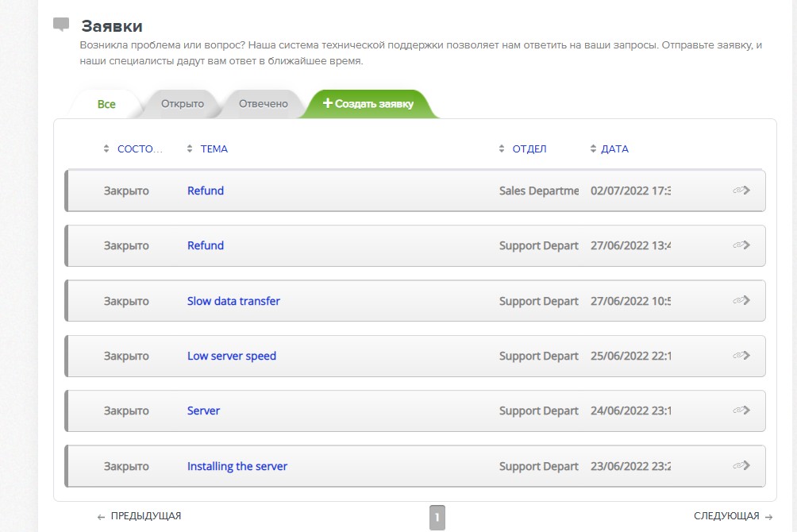Click Закрыто status in Slow data transfer row

click(x=126, y=301)
